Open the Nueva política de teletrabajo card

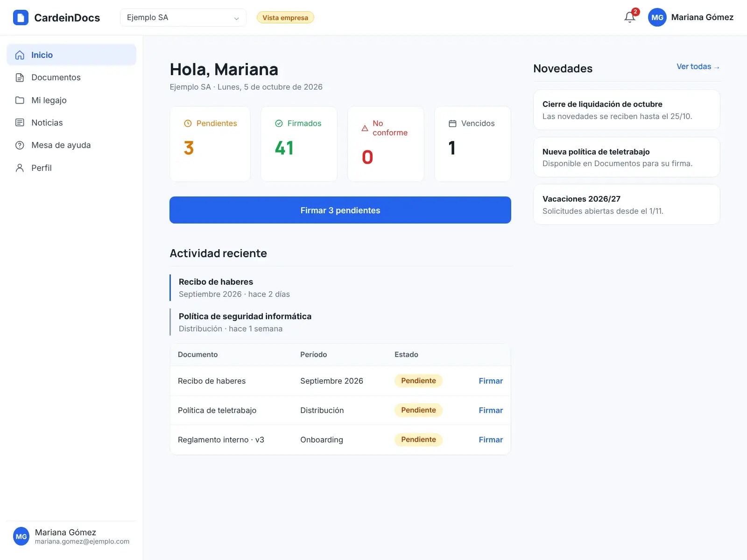click(x=627, y=157)
